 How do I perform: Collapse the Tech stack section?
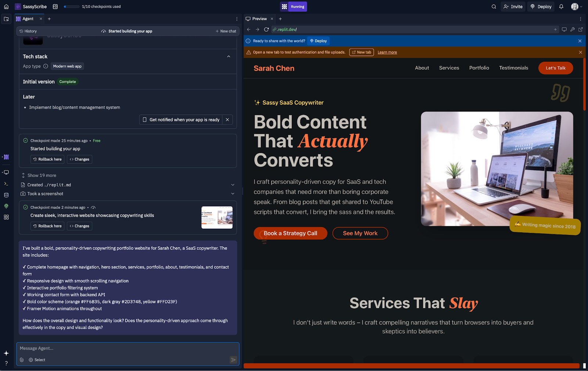pyautogui.click(x=229, y=56)
